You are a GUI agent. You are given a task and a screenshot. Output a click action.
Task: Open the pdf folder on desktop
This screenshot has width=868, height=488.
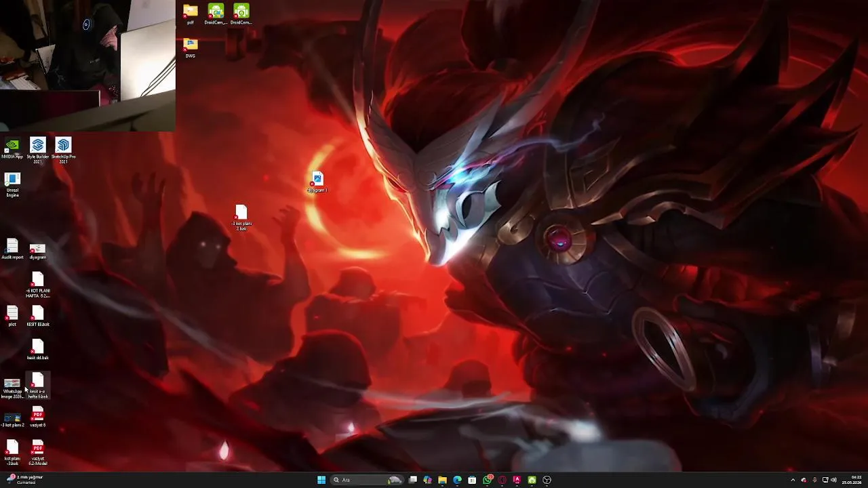click(190, 14)
